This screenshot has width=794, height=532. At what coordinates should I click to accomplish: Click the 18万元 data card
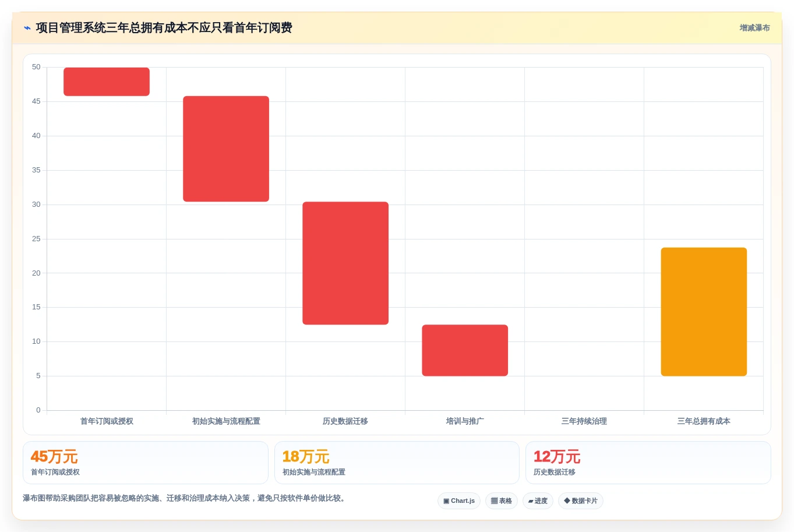397,463
